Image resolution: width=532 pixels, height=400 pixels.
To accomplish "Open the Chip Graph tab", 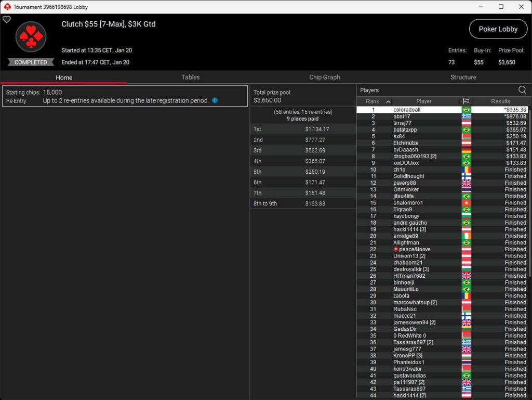I will coord(324,77).
